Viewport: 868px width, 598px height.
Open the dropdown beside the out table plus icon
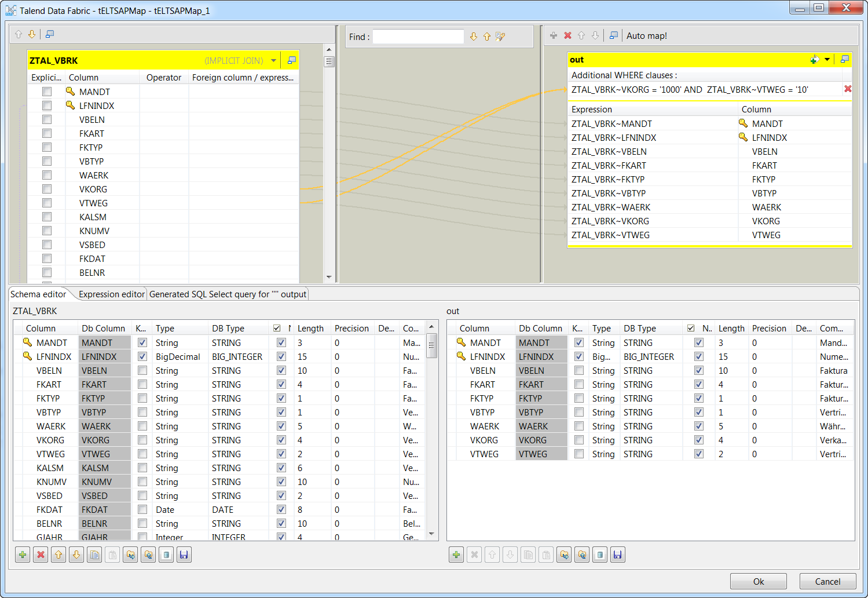click(x=827, y=60)
